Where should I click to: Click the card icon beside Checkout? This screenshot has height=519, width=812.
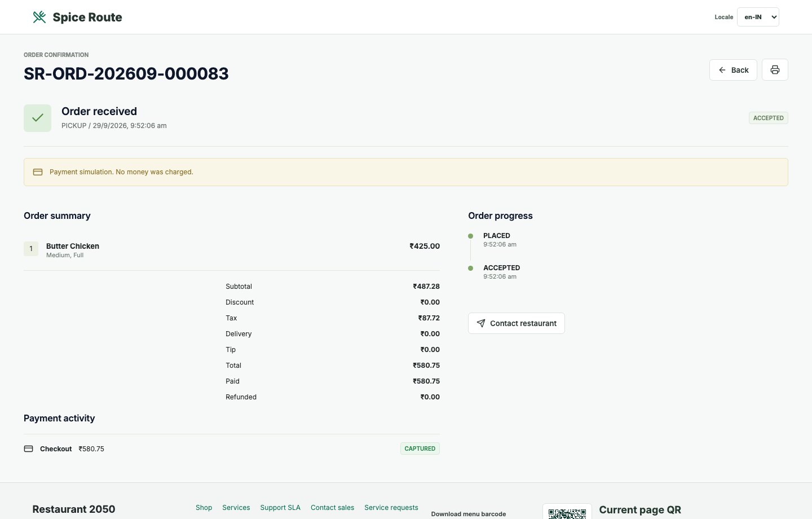(29, 449)
